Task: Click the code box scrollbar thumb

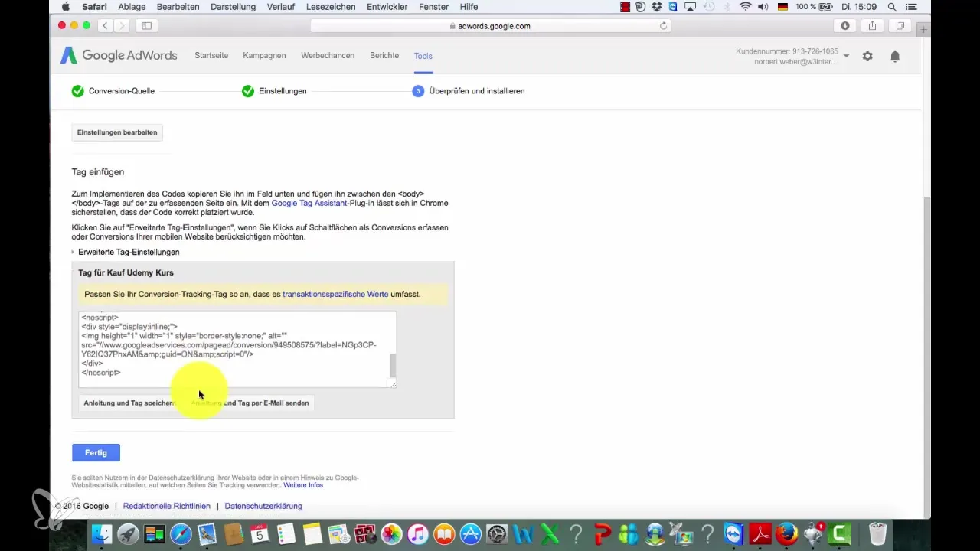Action: [394, 366]
